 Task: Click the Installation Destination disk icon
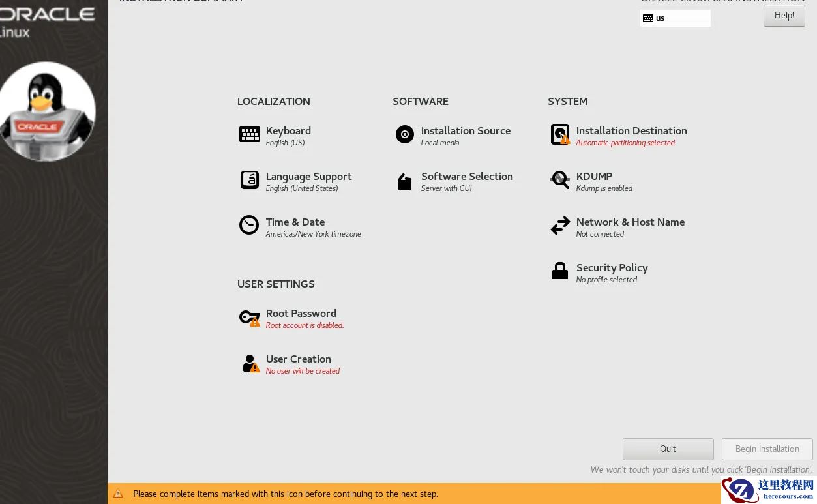click(x=560, y=134)
